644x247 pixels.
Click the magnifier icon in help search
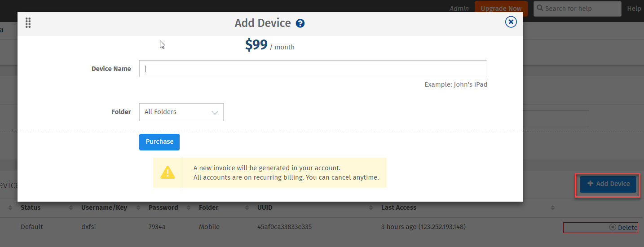coord(540,8)
